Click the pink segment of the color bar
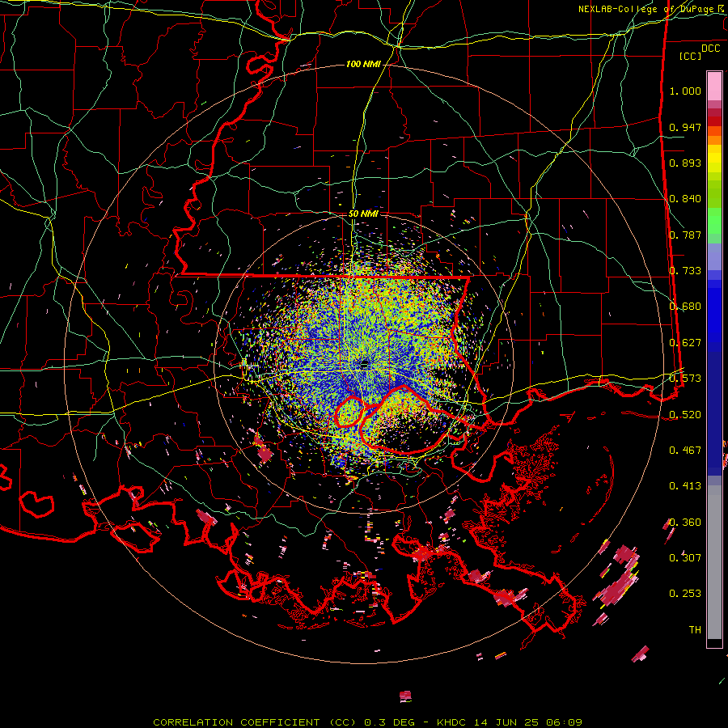 click(x=714, y=87)
